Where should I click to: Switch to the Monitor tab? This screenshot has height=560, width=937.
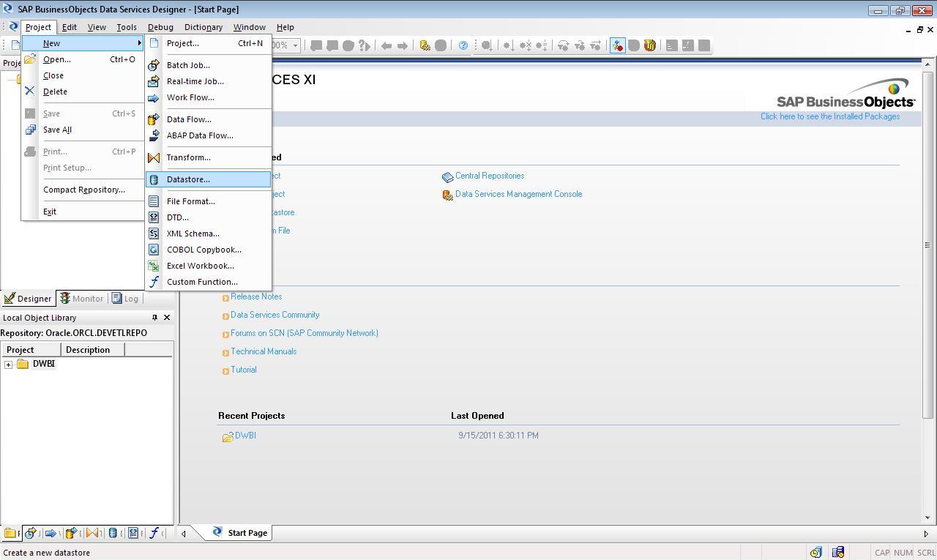point(82,299)
